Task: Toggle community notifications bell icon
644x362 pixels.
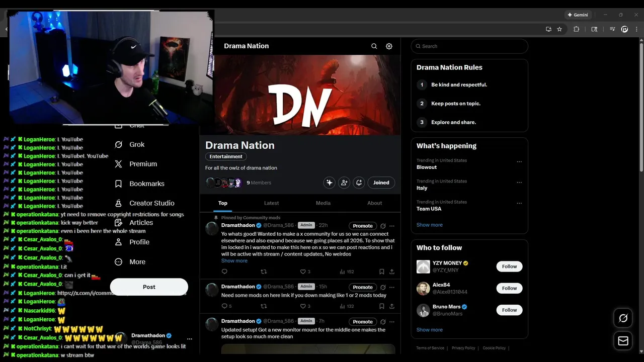Action: tap(359, 183)
